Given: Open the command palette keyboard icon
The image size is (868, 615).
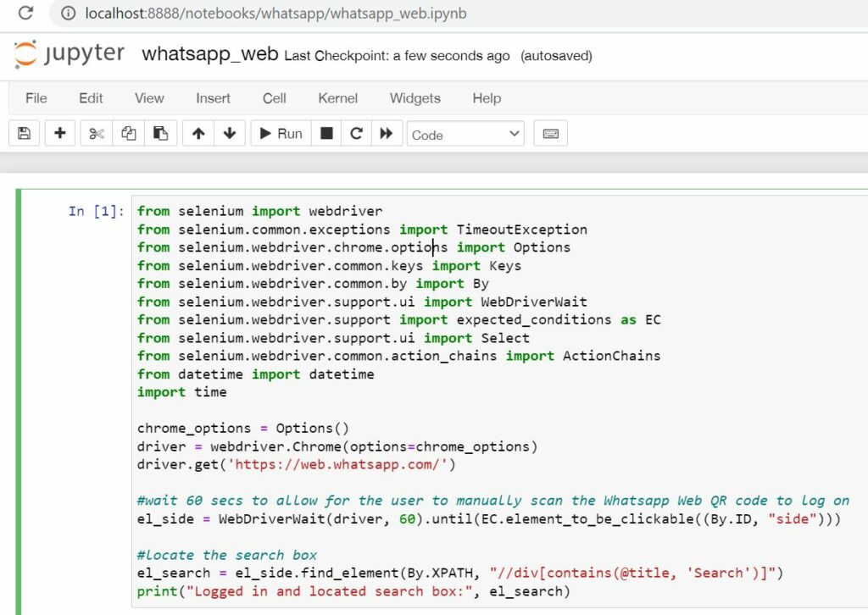Looking at the screenshot, I should click(x=551, y=133).
